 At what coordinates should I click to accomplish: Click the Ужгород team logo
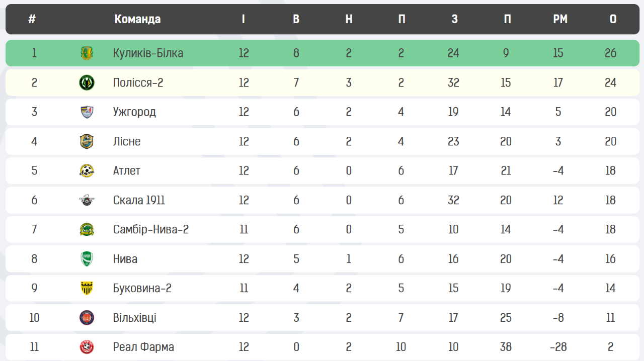coord(87,112)
